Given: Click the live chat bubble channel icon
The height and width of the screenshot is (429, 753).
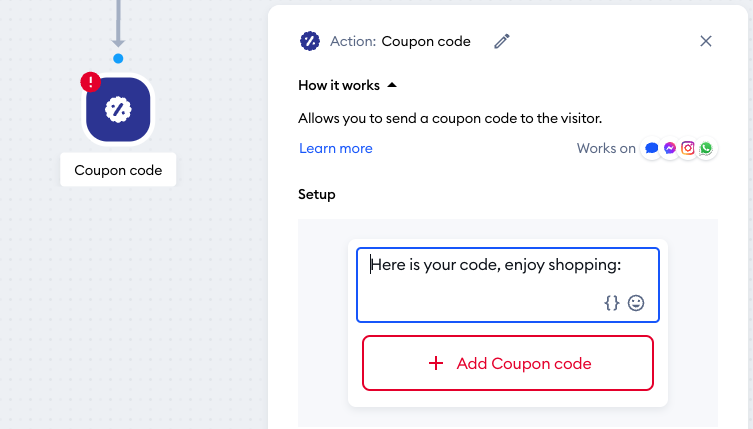Looking at the screenshot, I should click(x=652, y=148).
